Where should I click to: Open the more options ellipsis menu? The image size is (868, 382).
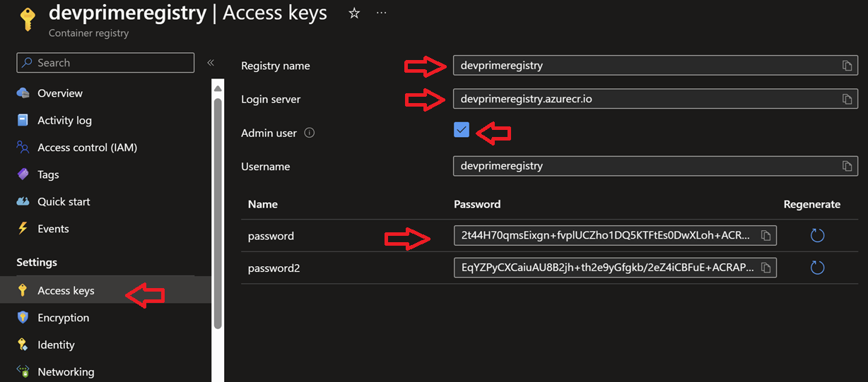[382, 13]
